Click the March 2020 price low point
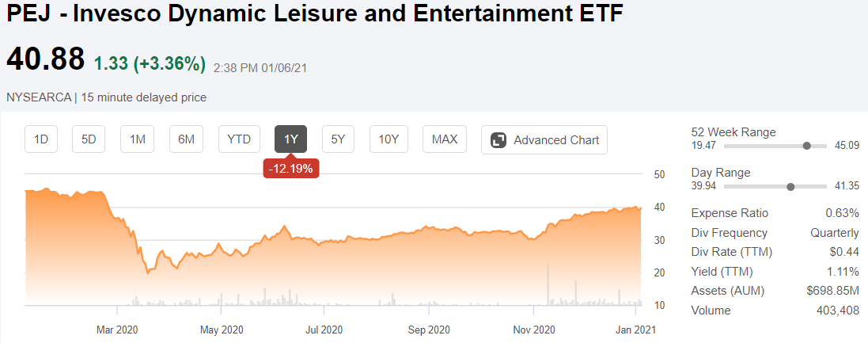868x343 pixels. [147, 272]
